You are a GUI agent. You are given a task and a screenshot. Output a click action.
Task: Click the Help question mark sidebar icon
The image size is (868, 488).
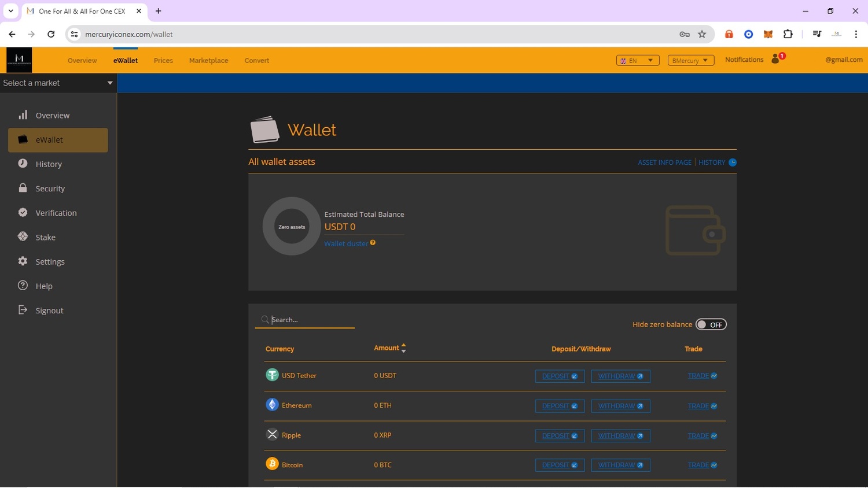pos(23,286)
